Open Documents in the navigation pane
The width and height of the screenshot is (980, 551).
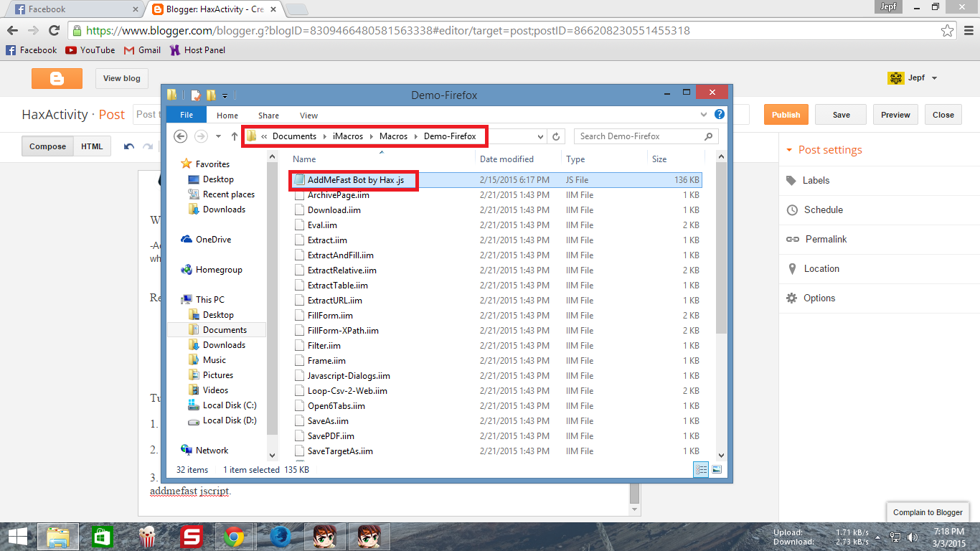click(225, 330)
